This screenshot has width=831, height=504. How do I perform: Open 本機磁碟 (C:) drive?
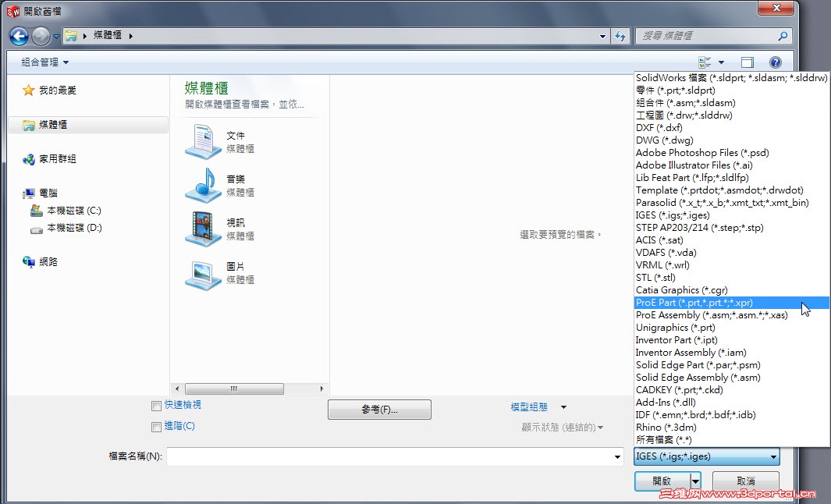click(66, 211)
